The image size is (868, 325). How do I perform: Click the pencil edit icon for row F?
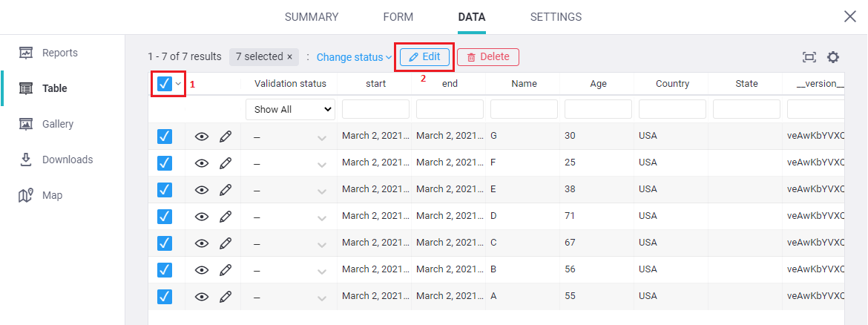point(226,162)
